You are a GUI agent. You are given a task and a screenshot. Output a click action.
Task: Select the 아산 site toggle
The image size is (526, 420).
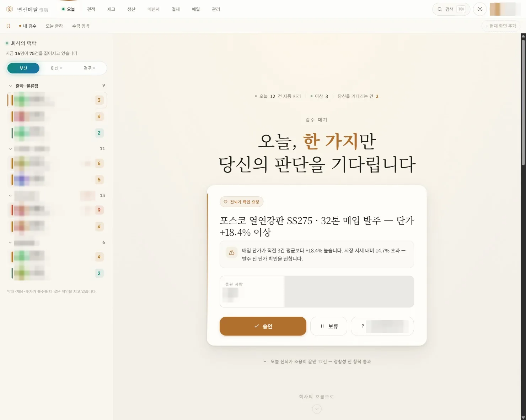(x=56, y=68)
